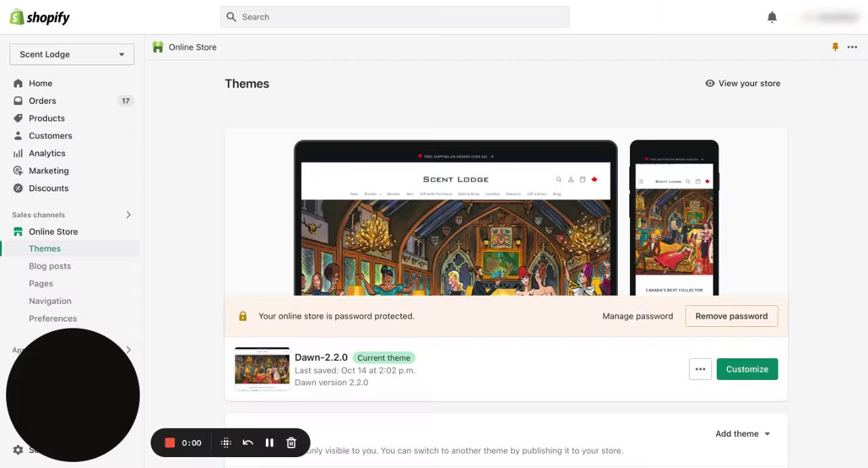
Task: Open Preferences submenu item
Action: coord(53,319)
